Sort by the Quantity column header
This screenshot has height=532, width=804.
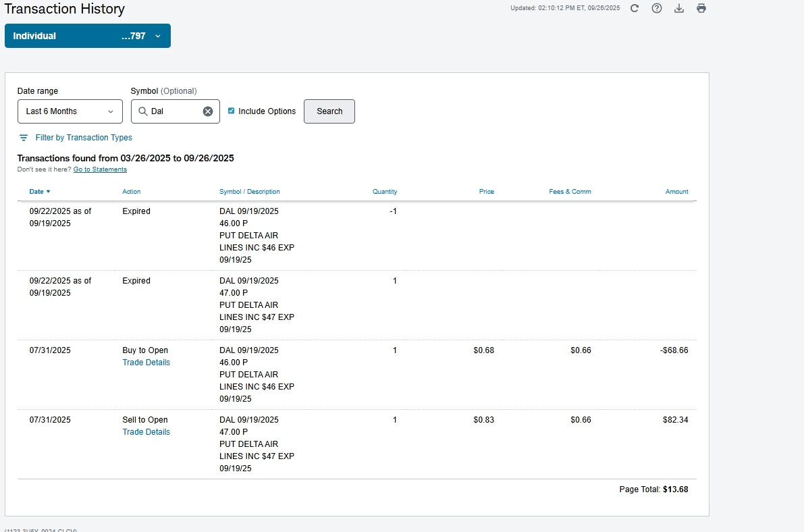click(x=385, y=192)
